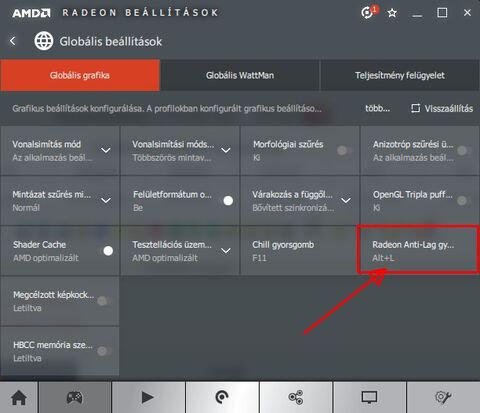Click the Globális beállítások heading
Viewport: 480px width, 413px height.
click(x=111, y=42)
